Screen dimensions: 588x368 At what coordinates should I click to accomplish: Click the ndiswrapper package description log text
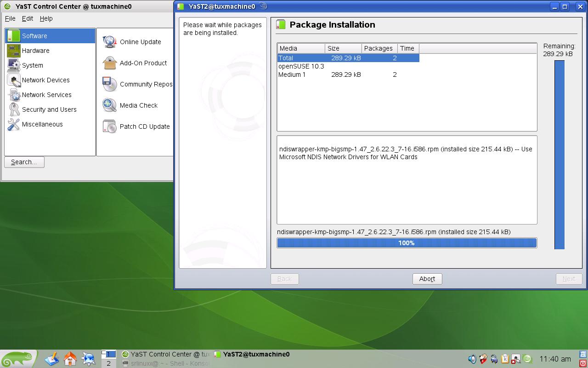pyautogui.click(x=406, y=153)
